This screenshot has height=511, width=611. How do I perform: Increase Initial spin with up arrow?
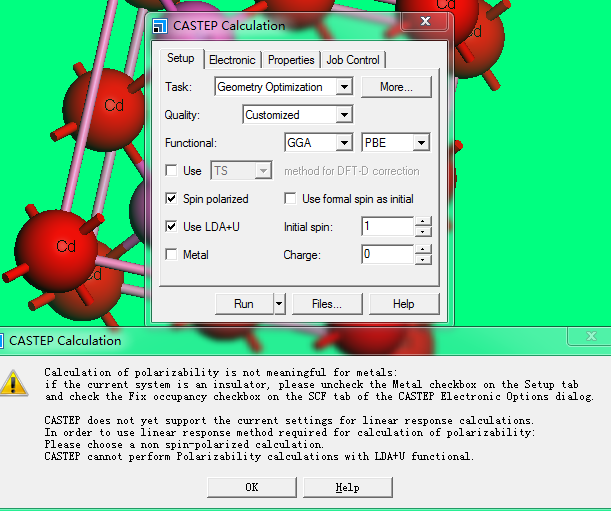(x=423, y=222)
